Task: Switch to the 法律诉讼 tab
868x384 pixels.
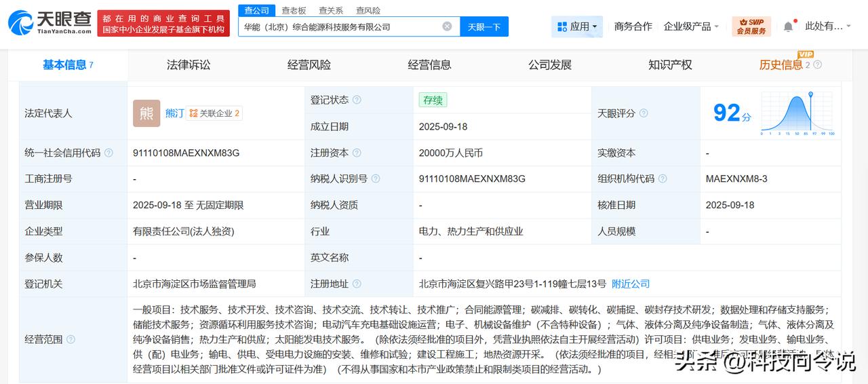Action: (x=189, y=65)
